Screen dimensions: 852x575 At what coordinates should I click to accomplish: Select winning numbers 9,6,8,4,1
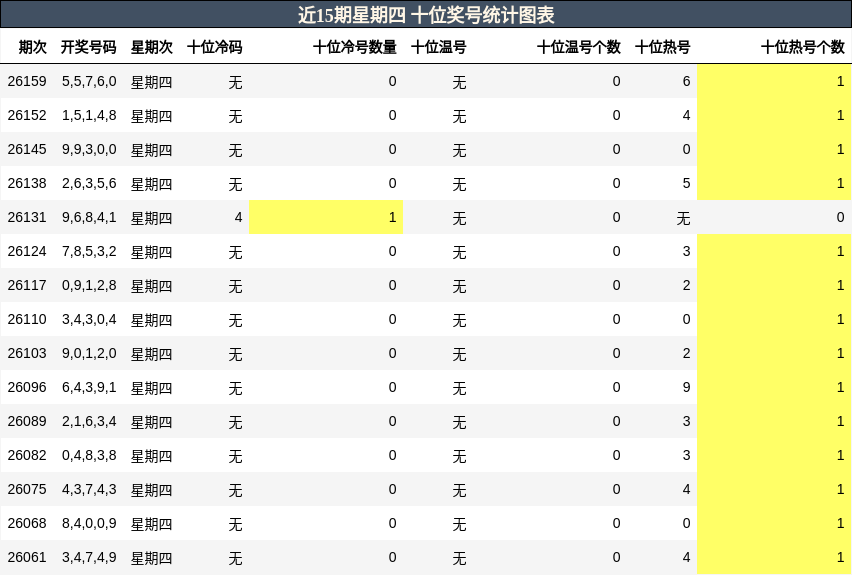89,217
